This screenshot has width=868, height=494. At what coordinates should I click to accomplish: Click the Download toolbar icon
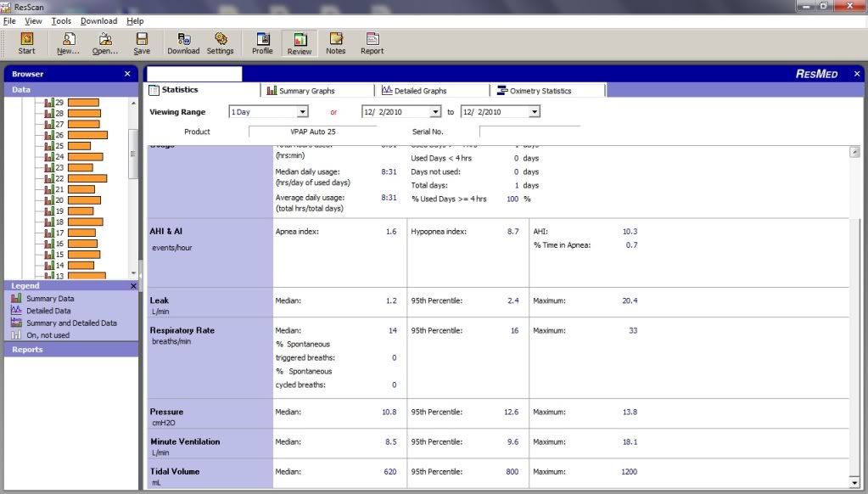click(183, 43)
